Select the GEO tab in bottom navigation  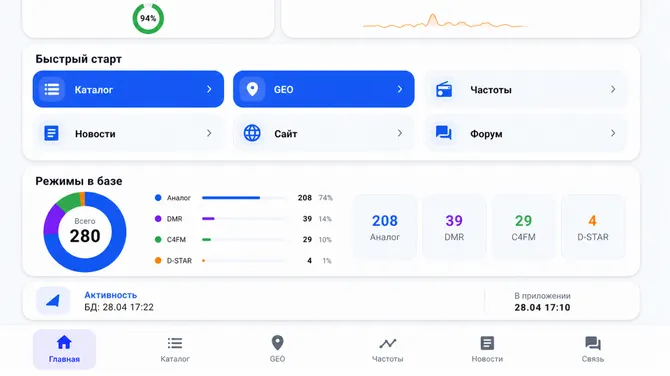point(277,350)
